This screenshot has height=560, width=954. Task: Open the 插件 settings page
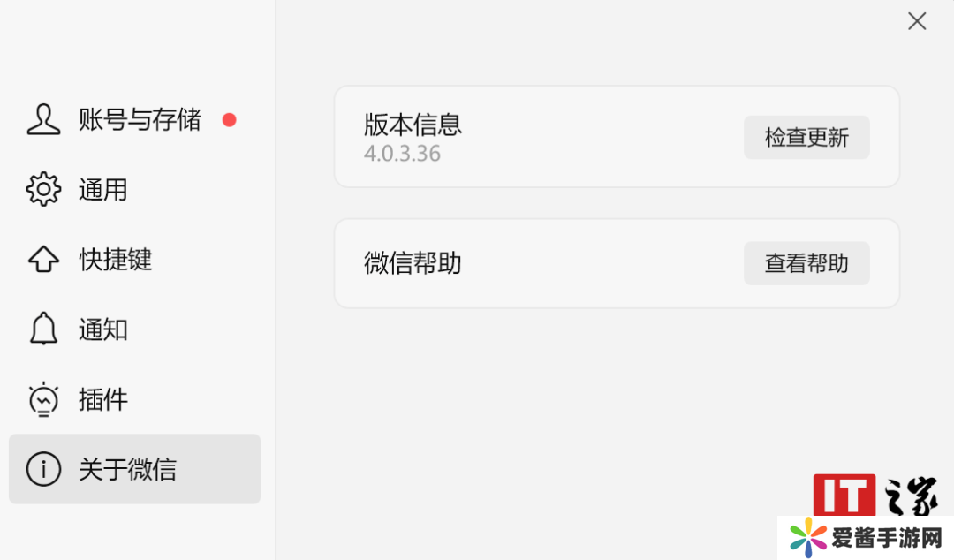pyautogui.click(x=103, y=399)
